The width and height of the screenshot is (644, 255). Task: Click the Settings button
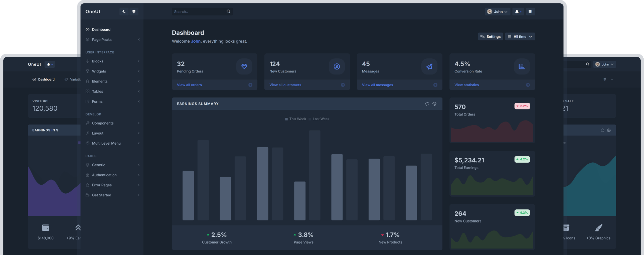(490, 37)
